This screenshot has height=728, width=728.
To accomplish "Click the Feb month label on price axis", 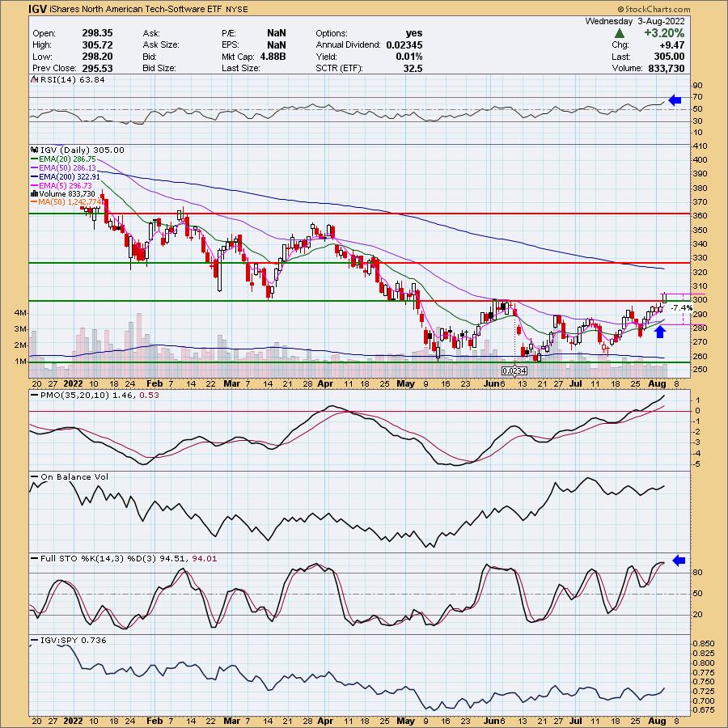I will [154, 383].
